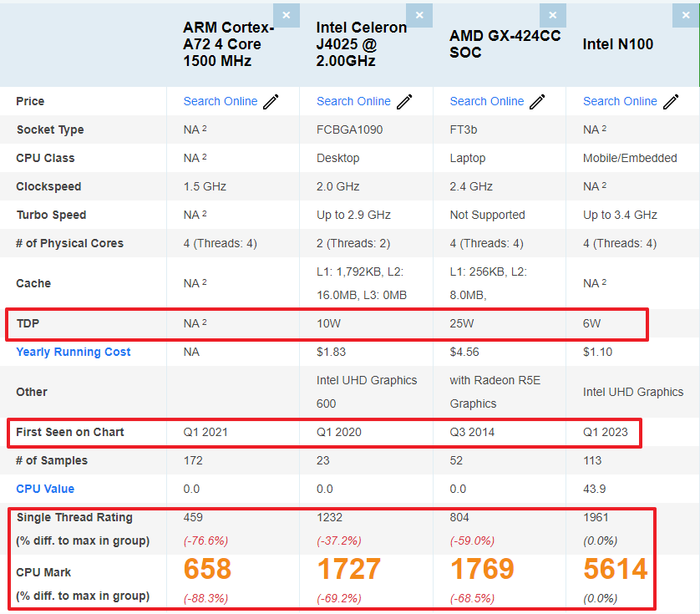The height and width of the screenshot is (614, 700).
Task: Select yearly cost value $1.10
Action: click(597, 352)
